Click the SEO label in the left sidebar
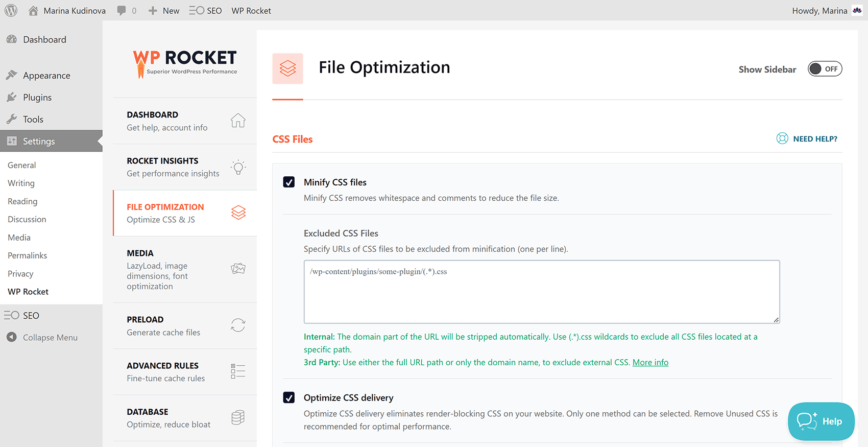Screen dimensions: 868x447 [x=31, y=315]
